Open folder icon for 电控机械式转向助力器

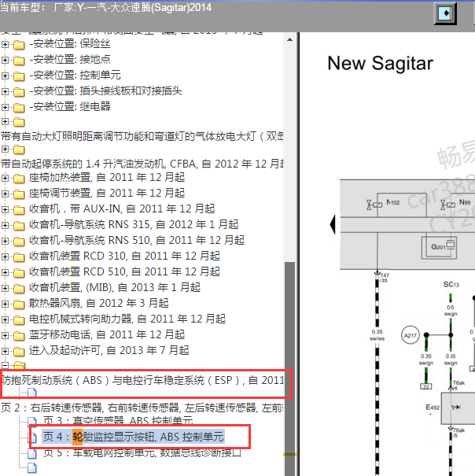19,320
